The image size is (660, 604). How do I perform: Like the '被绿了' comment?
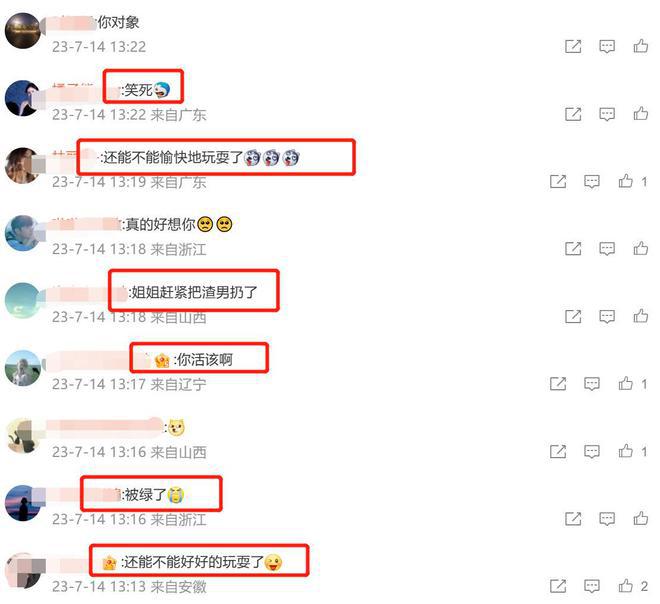click(641, 518)
